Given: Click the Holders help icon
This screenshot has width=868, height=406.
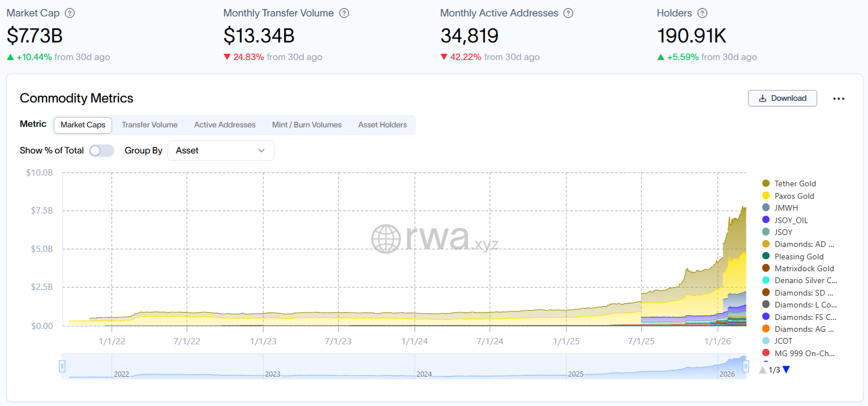Looking at the screenshot, I should tap(702, 13).
